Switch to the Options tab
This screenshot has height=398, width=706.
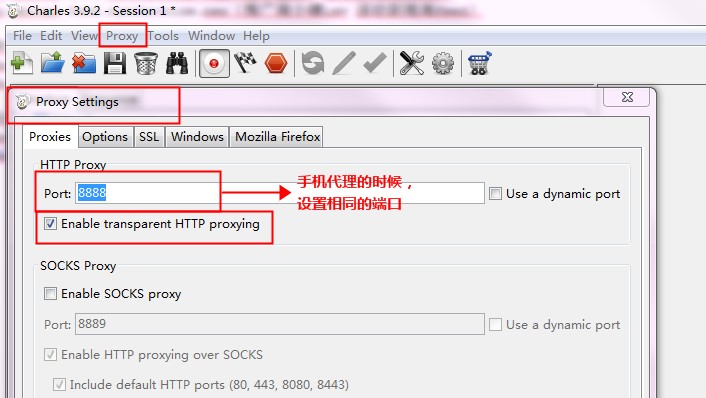105,137
